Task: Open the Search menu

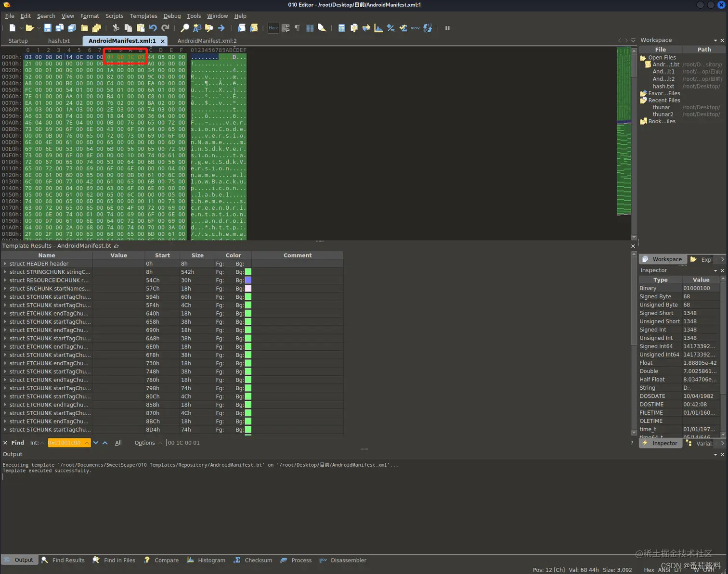Action: tap(46, 16)
